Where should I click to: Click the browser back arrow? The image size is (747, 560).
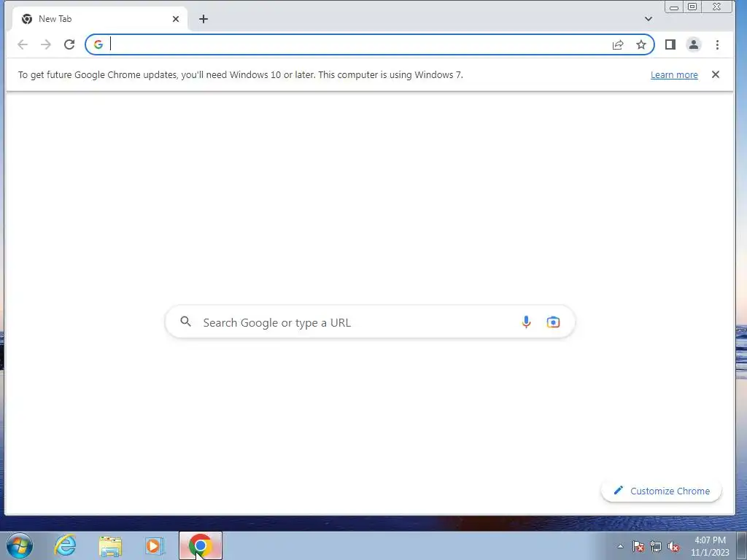point(23,44)
